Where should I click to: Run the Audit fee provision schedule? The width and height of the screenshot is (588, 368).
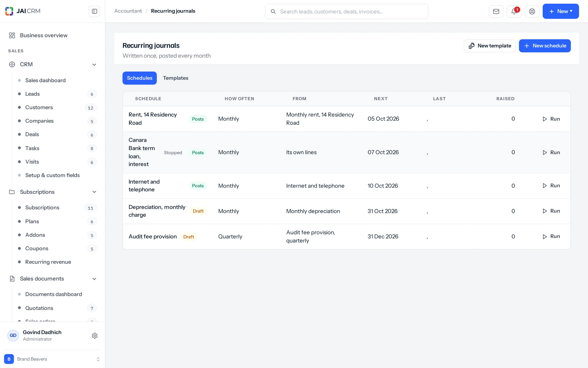click(x=551, y=236)
